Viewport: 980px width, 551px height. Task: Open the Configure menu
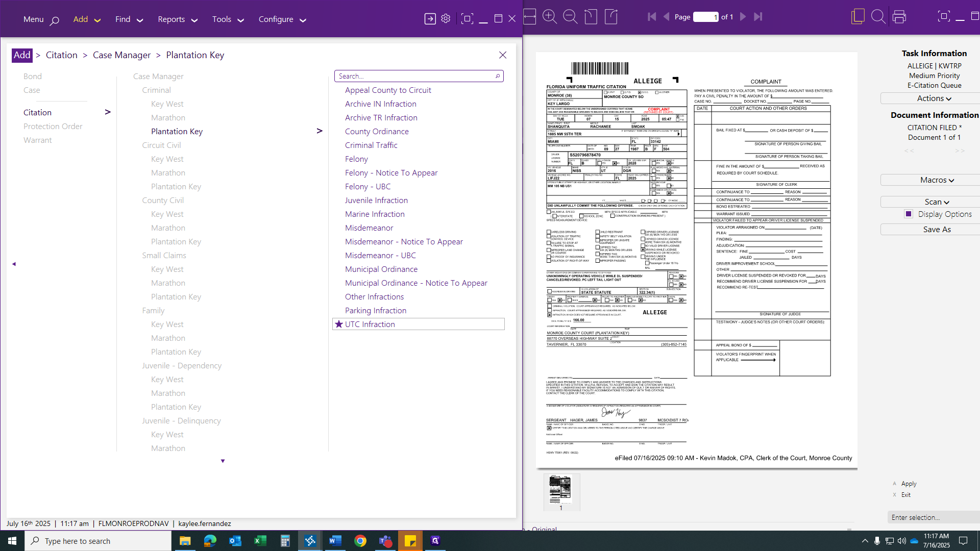pyautogui.click(x=282, y=19)
